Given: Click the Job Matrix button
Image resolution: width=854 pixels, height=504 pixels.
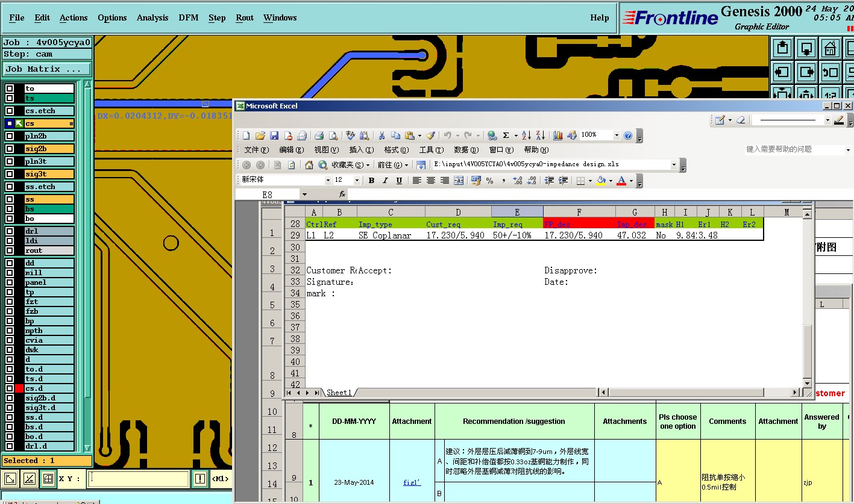Looking at the screenshot, I should click(x=47, y=69).
